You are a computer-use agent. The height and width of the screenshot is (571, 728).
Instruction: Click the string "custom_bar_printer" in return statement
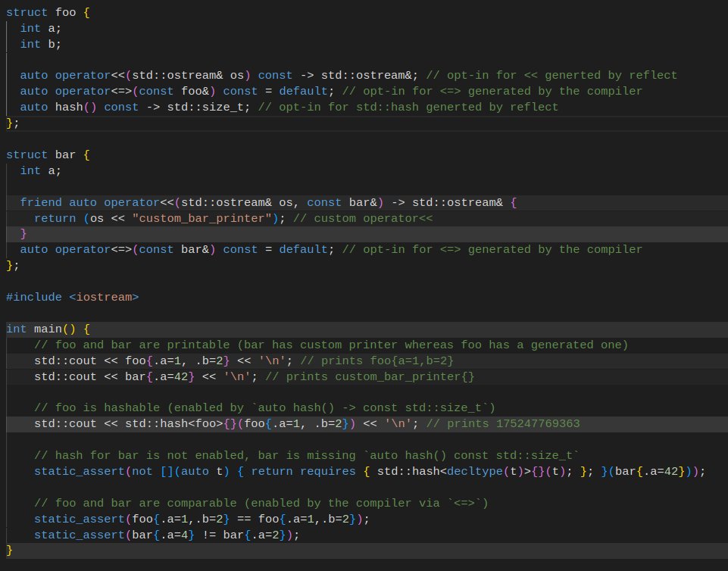[x=202, y=219]
